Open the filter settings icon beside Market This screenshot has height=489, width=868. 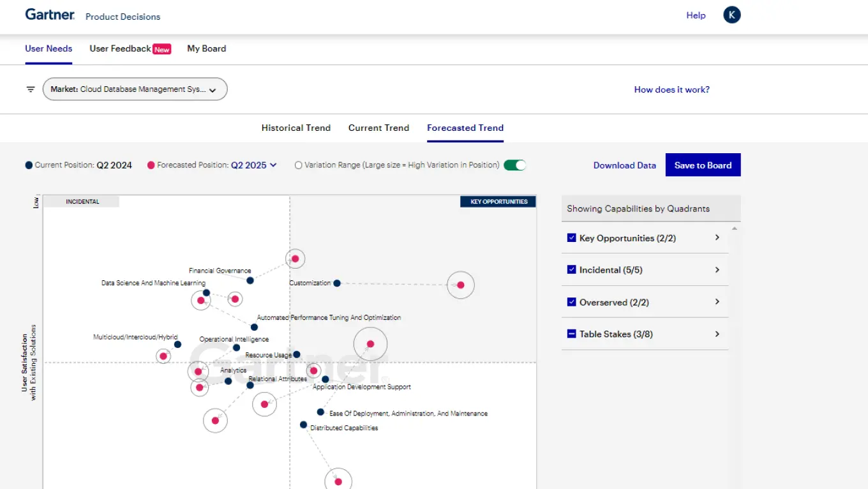pos(30,89)
